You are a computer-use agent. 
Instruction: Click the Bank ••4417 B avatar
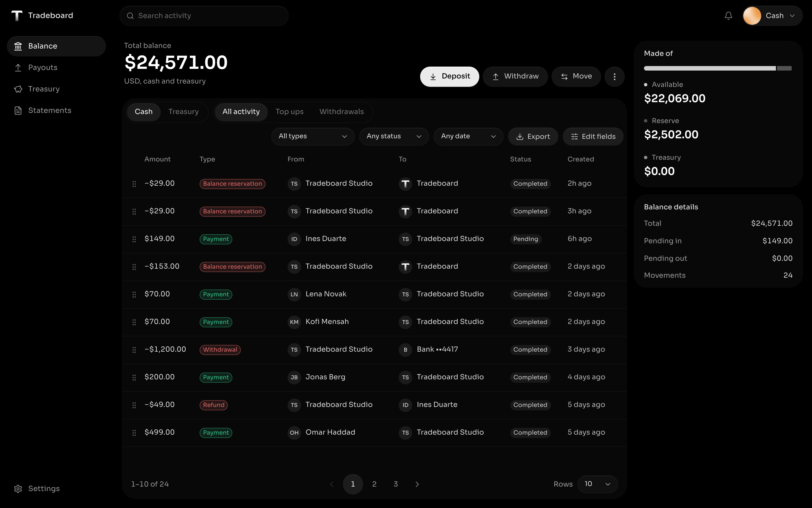405,350
